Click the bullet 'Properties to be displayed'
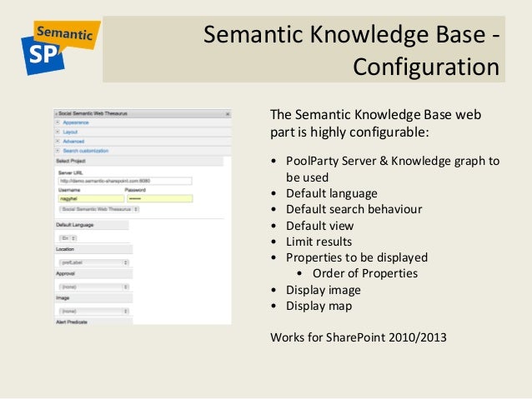 [357, 257]
